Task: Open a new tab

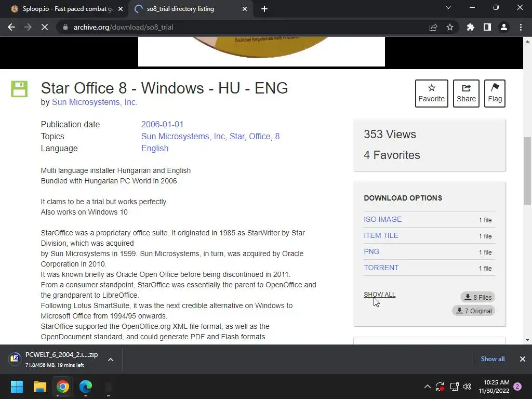Action: pyautogui.click(x=264, y=9)
